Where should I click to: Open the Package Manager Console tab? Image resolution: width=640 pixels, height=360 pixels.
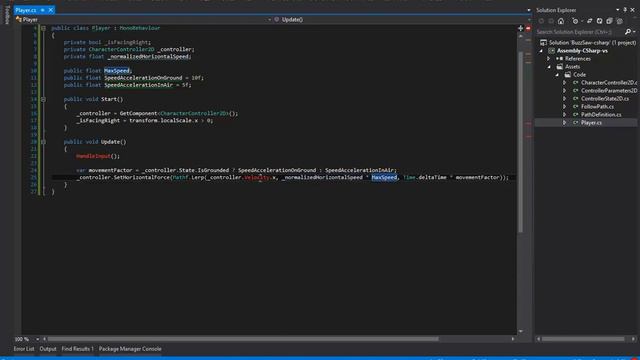130,349
